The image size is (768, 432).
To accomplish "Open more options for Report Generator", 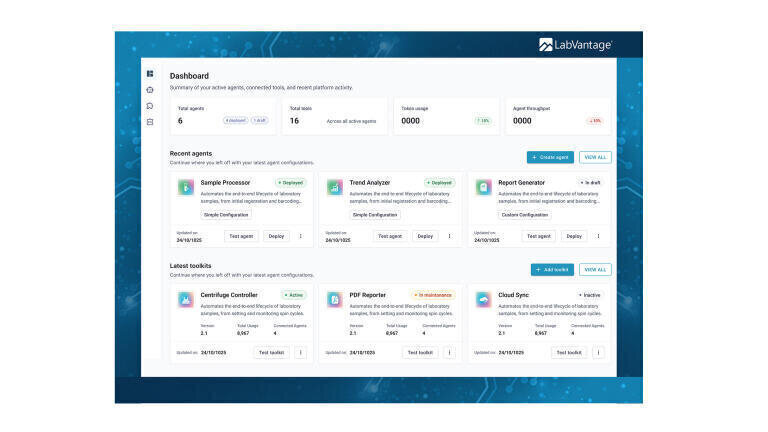I will 598,236.
